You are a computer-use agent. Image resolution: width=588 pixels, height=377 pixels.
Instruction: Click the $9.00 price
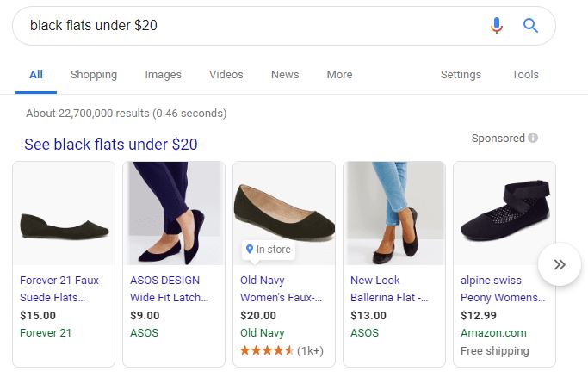[x=145, y=316]
